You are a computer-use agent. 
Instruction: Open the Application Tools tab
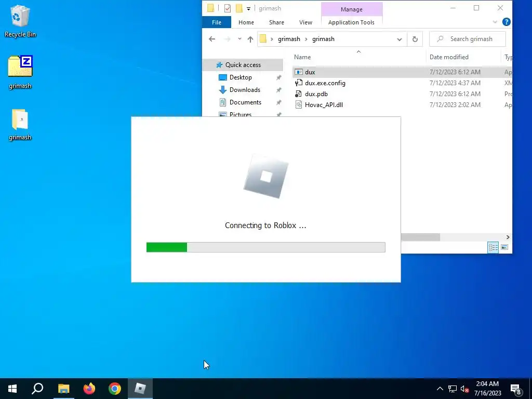coord(351,22)
